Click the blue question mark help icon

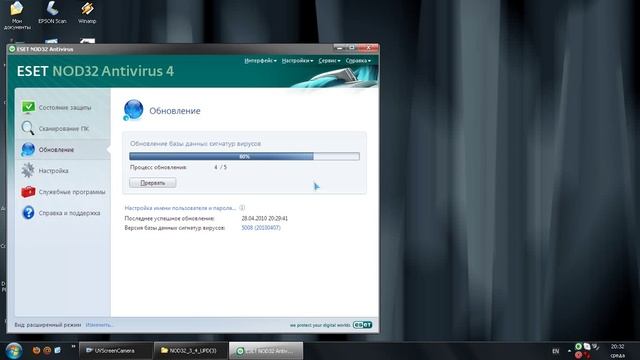click(x=28, y=213)
